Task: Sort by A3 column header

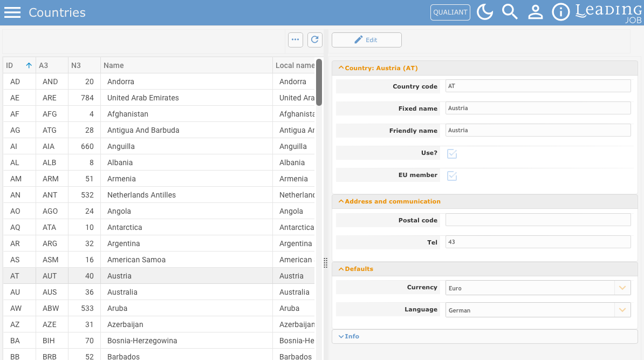Action: (x=52, y=65)
